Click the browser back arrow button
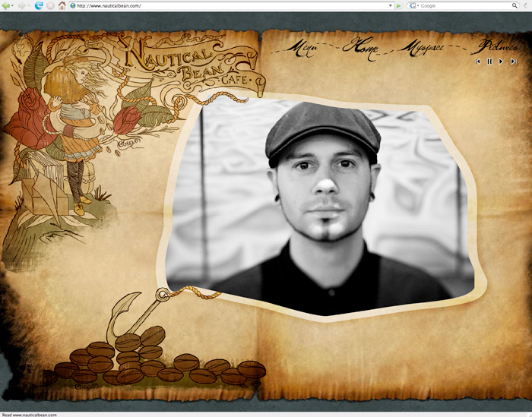The image size is (532, 417). pyautogui.click(x=6, y=5)
